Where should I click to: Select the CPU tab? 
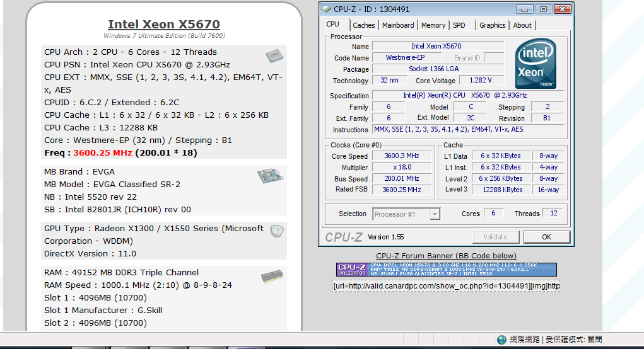pyautogui.click(x=332, y=24)
